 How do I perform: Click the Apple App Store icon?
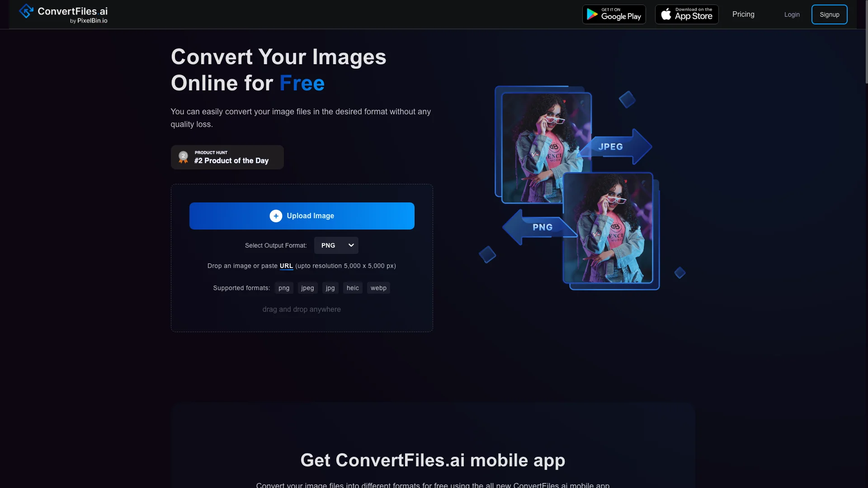(x=686, y=14)
